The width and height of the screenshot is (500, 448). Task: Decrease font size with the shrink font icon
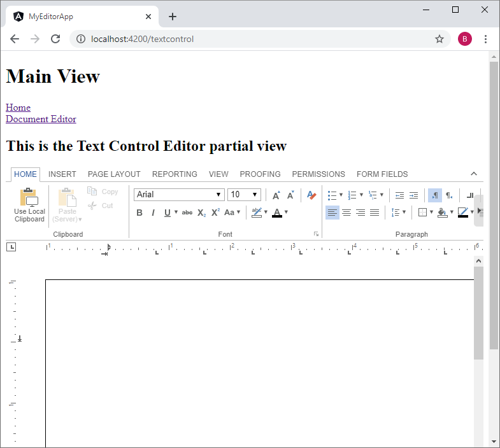pos(290,195)
